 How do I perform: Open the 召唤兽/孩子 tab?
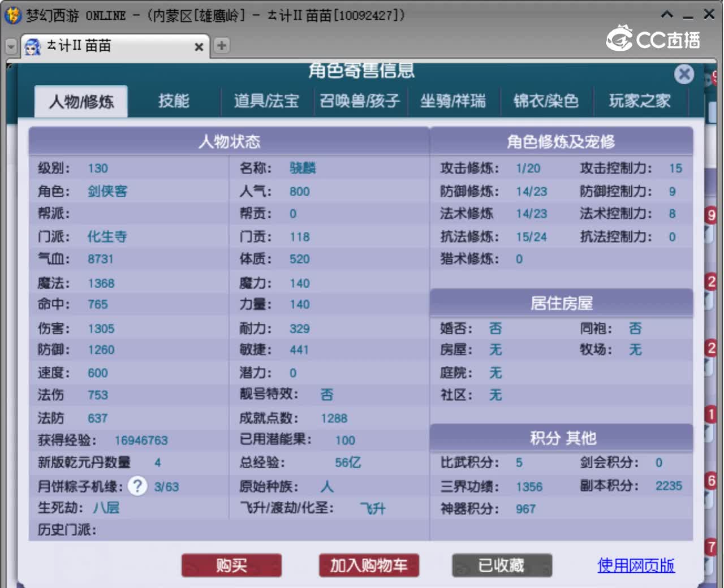pos(360,101)
